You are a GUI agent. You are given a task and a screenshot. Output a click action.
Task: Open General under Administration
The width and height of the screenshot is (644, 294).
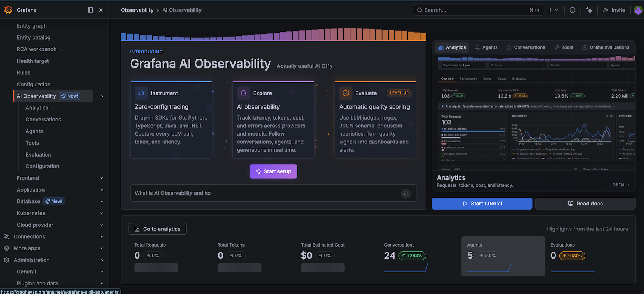[27, 272]
